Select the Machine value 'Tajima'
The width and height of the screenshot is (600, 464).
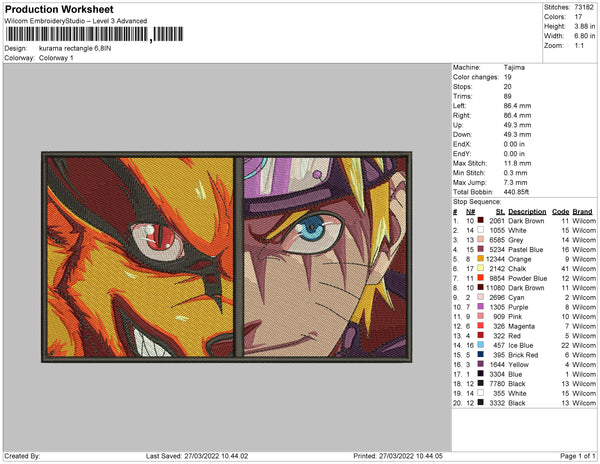point(514,67)
